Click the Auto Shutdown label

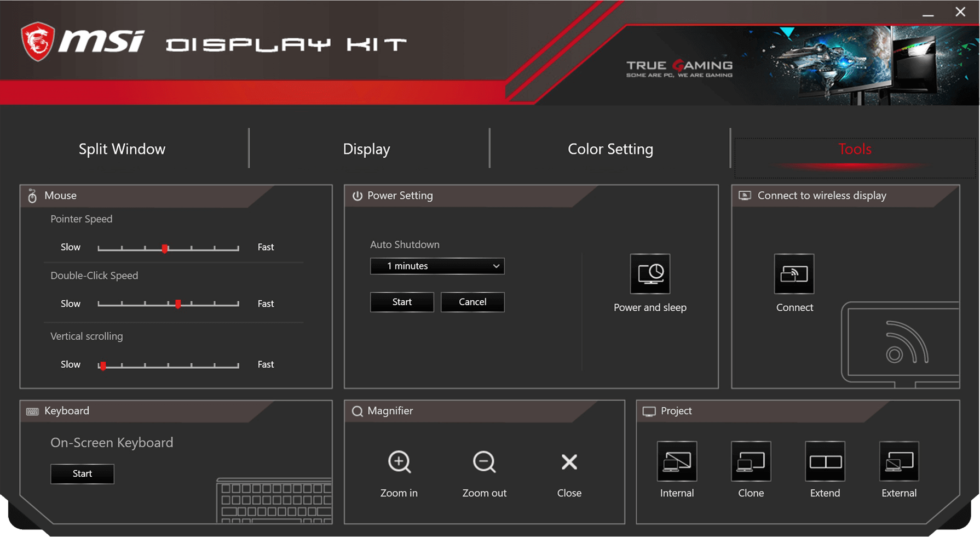tap(405, 244)
